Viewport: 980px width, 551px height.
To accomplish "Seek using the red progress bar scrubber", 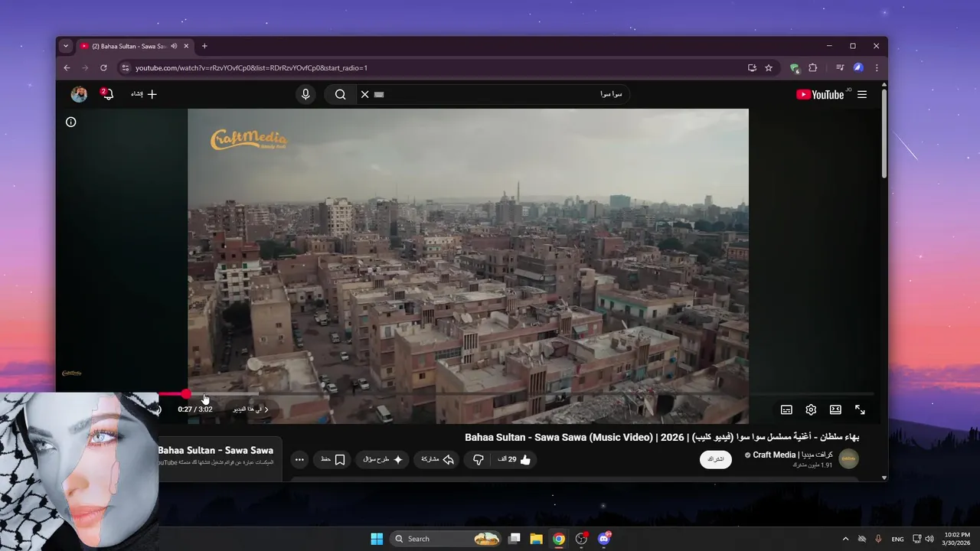I will (186, 393).
